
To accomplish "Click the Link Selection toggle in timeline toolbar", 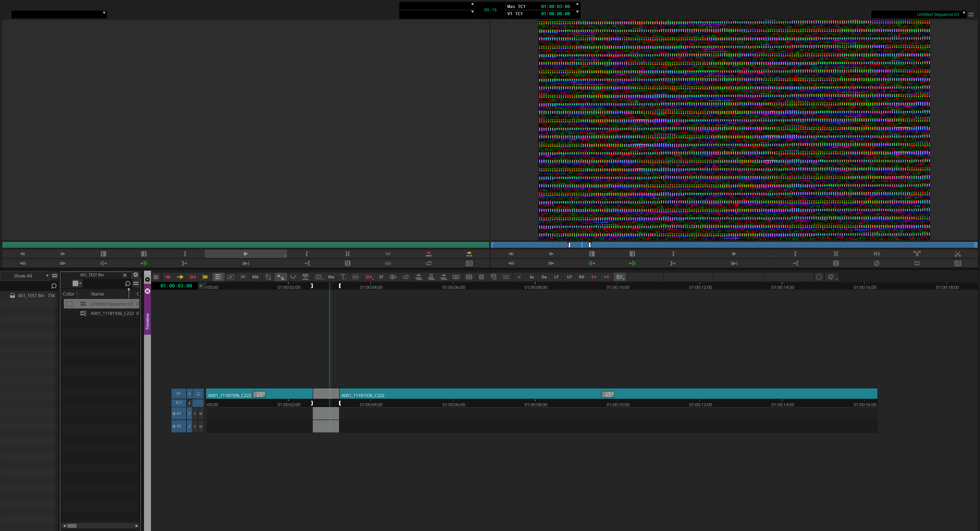I will pyautogui.click(x=218, y=277).
